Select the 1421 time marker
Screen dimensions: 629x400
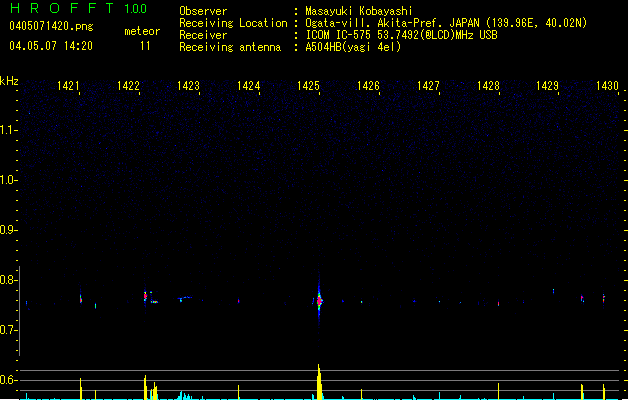[x=69, y=87]
